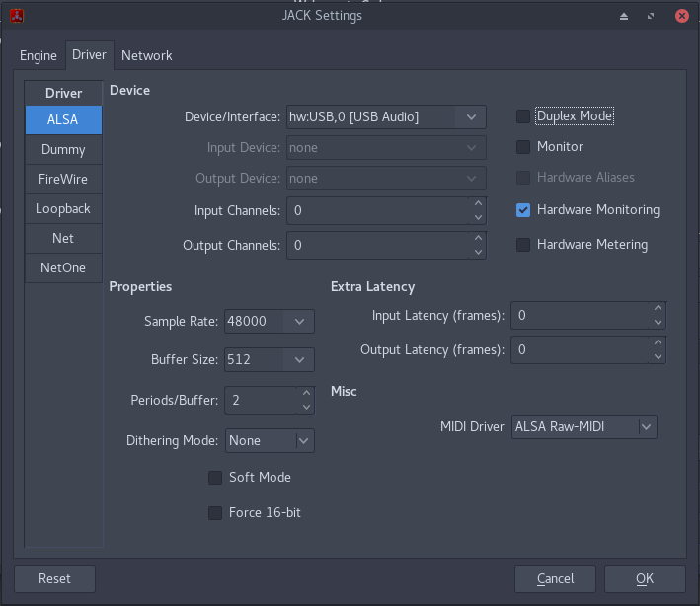Image resolution: width=700 pixels, height=606 pixels.
Task: Click the Input Latency value field
Action: (x=580, y=316)
